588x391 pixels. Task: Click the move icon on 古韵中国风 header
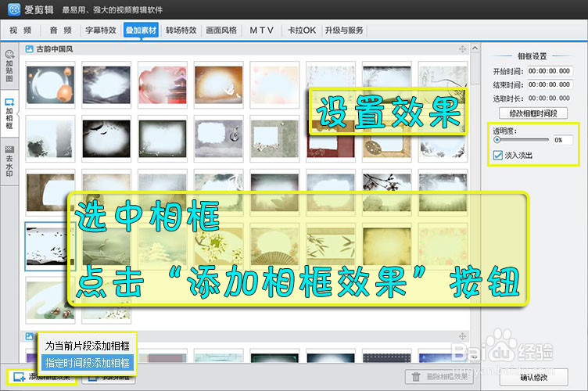[x=462, y=49]
